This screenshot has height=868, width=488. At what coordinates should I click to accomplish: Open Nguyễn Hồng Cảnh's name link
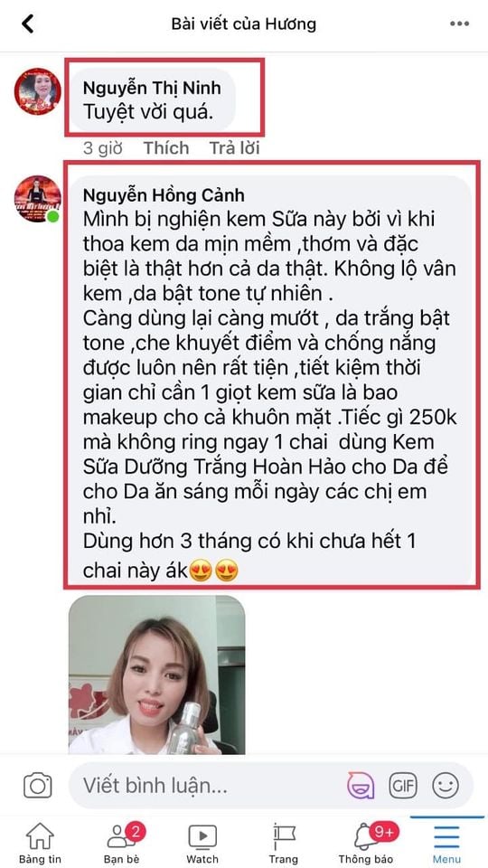coord(164,195)
